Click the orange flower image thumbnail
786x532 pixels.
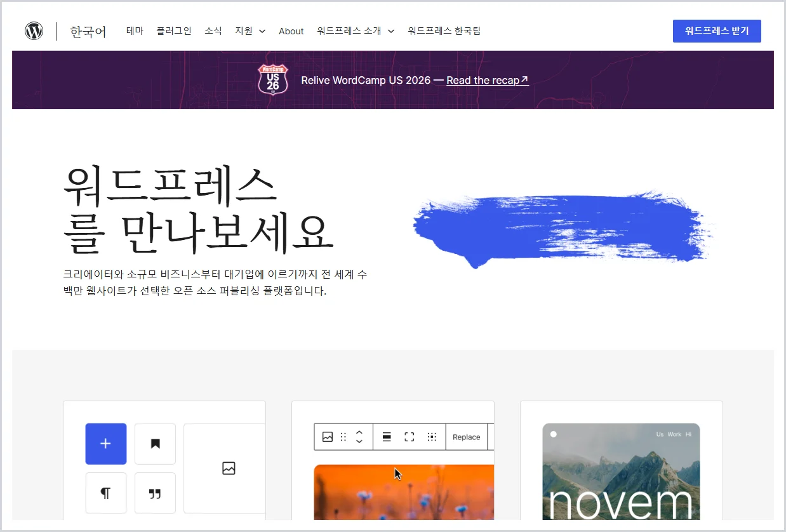[404, 492]
